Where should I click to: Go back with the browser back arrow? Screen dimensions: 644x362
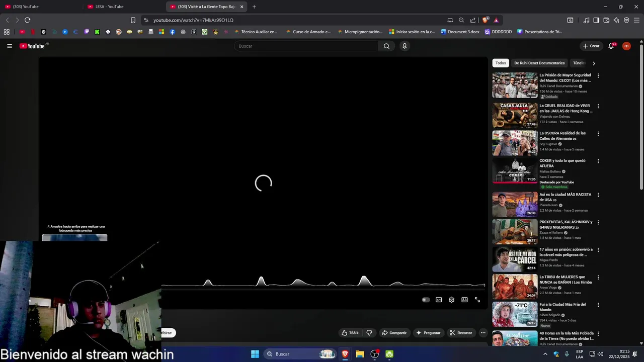click(x=7, y=20)
